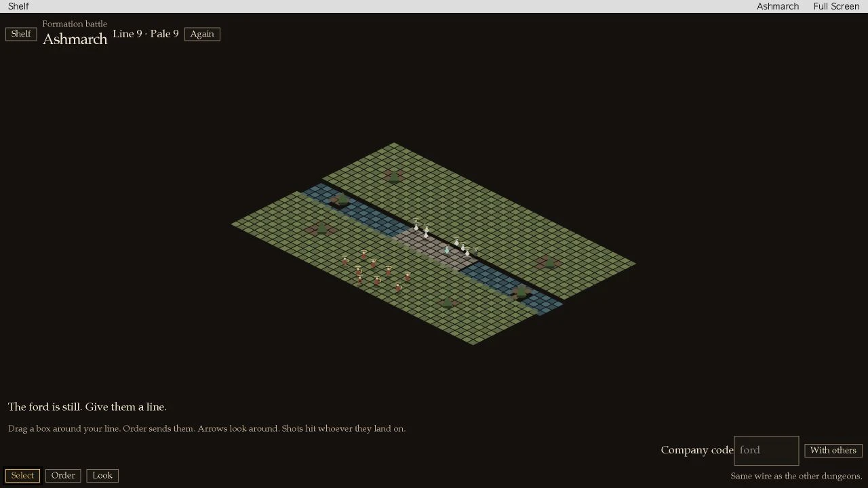Open Shelf in the top menu bar
The image size is (868, 488).
point(18,6)
